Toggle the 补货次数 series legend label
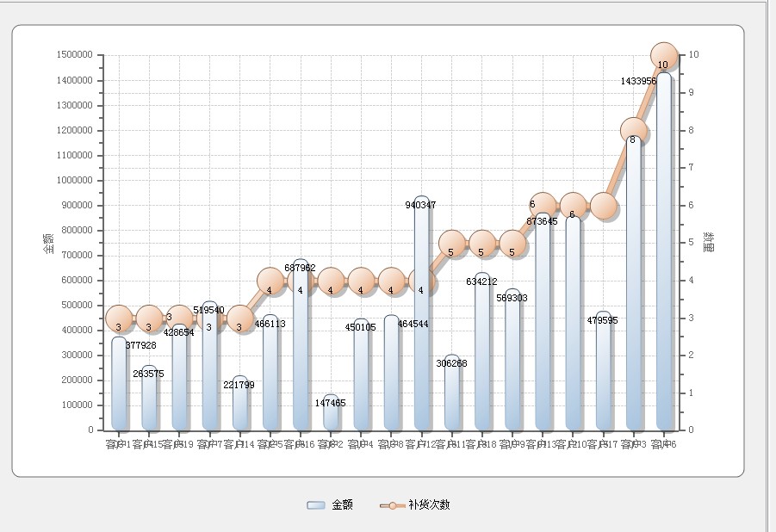776x532 pixels. pyautogui.click(x=429, y=505)
